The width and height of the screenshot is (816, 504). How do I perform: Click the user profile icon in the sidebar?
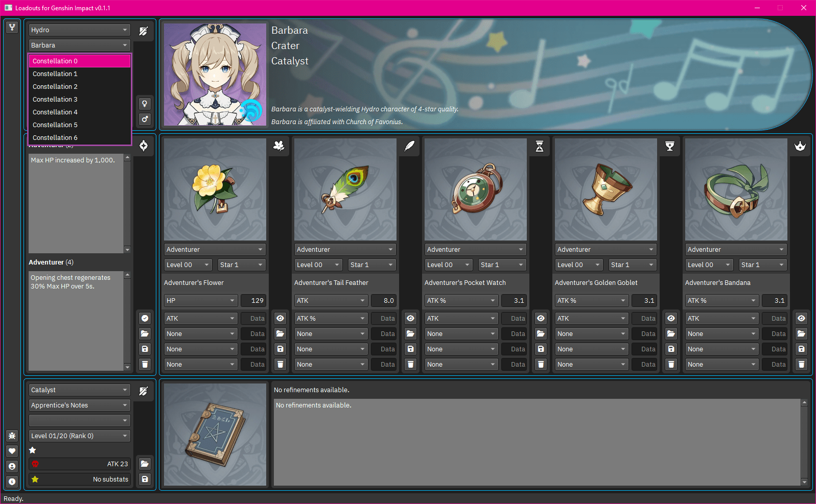point(12,466)
